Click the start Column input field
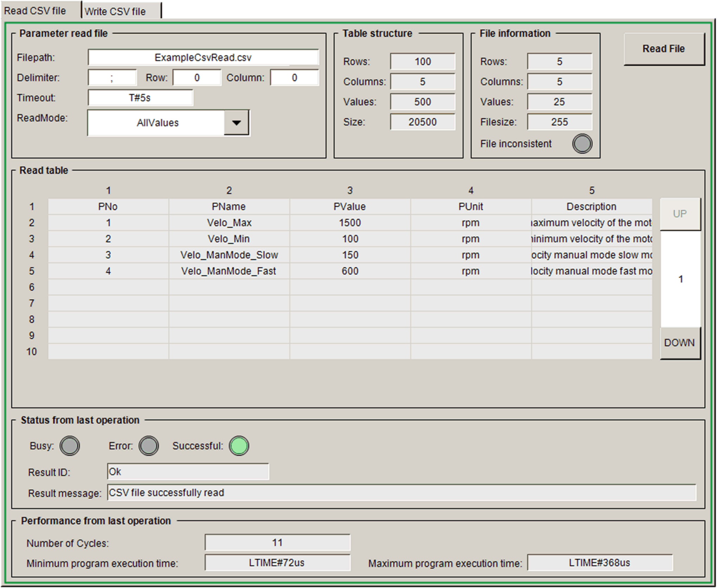717x588 pixels. point(294,78)
